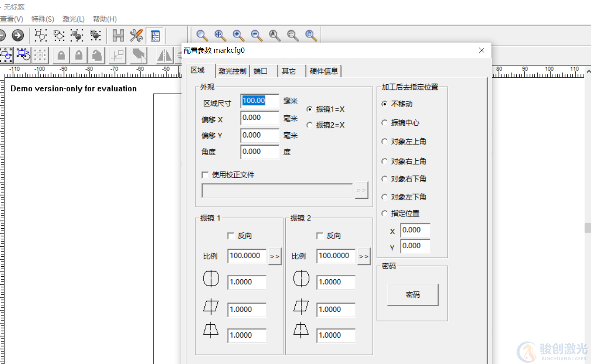Click the horizontal mirror triangles icon
This screenshot has width=591, height=364.
[164, 55]
